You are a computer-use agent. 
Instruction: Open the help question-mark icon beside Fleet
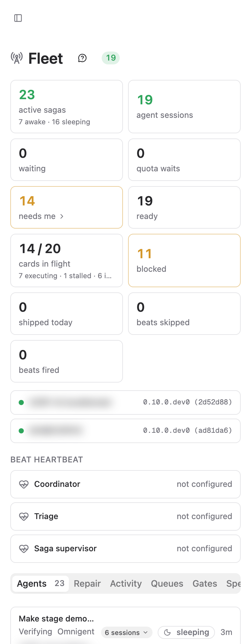(82, 58)
